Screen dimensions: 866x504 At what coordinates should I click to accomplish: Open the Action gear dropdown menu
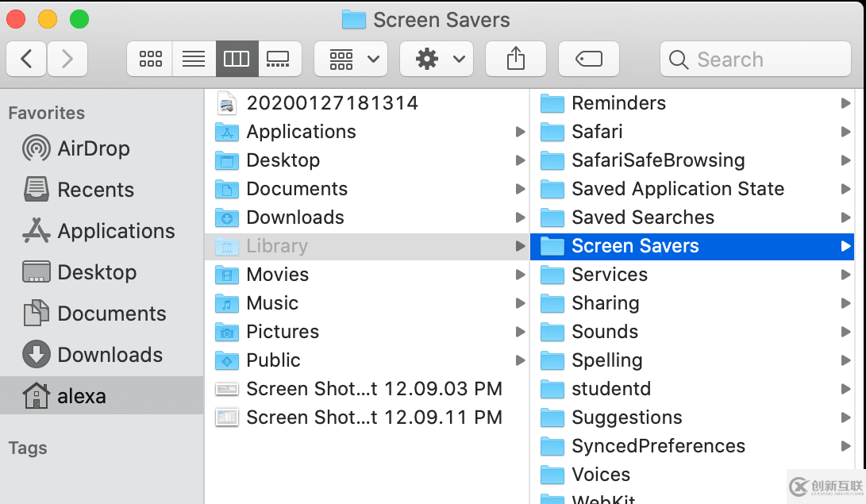pos(437,60)
